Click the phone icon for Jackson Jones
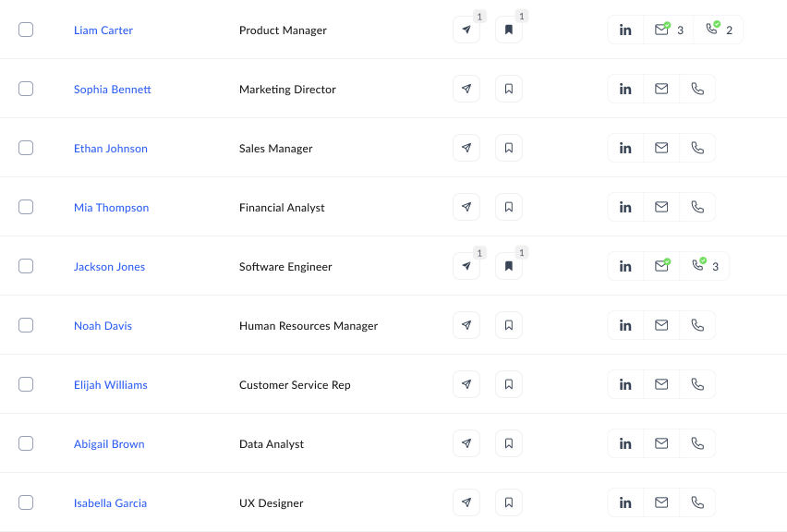The width and height of the screenshot is (787, 532). (x=698, y=266)
